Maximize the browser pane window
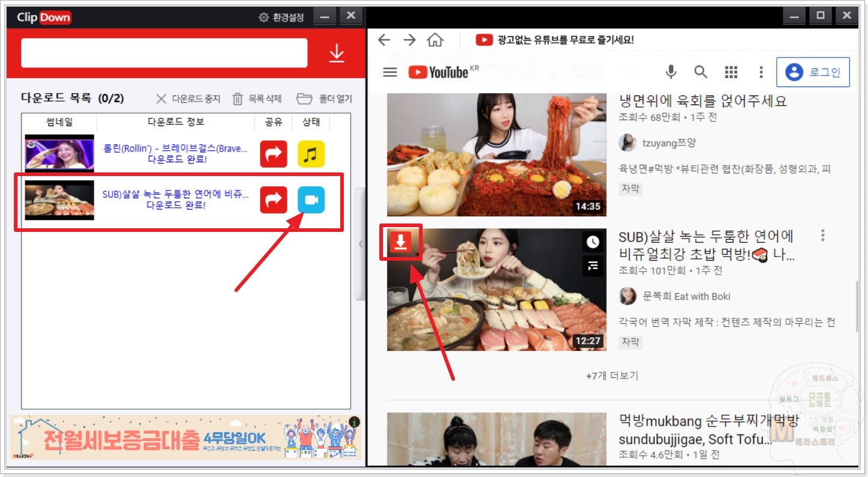The width and height of the screenshot is (868, 477). (821, 16)
